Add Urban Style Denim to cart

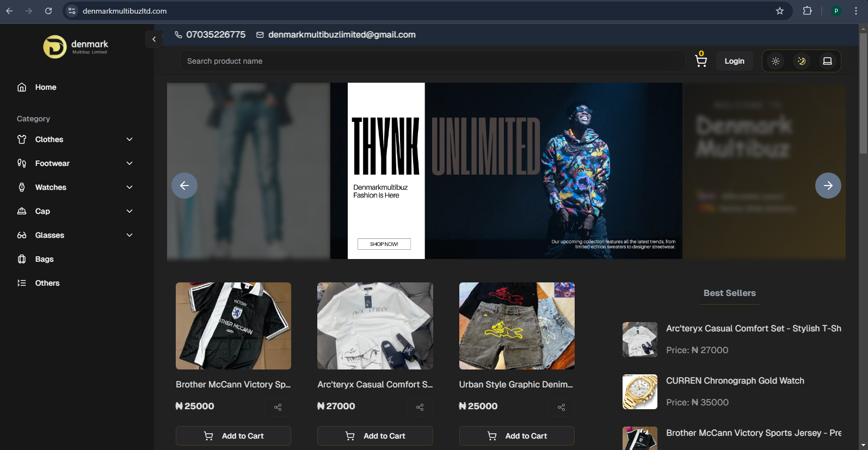click(x=517, y=436)
